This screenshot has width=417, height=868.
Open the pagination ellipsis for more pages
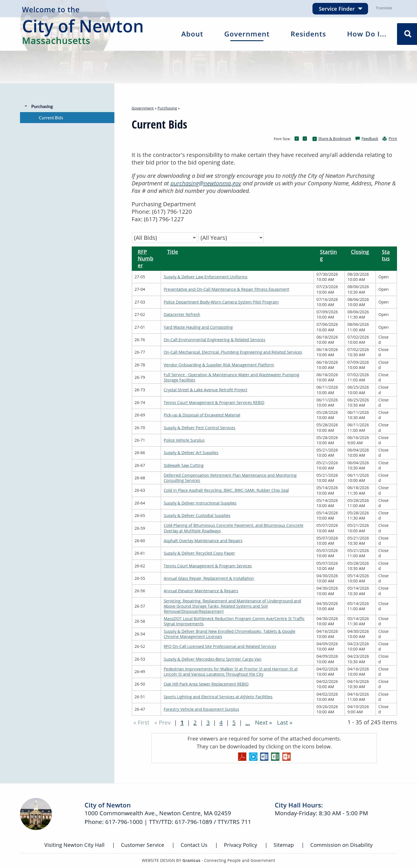248,722
